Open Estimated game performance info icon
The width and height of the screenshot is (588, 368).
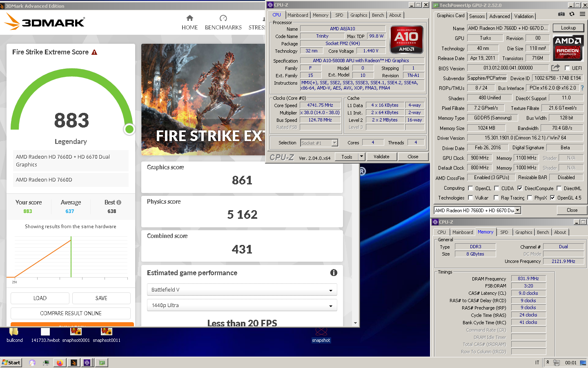coord(334,273)
